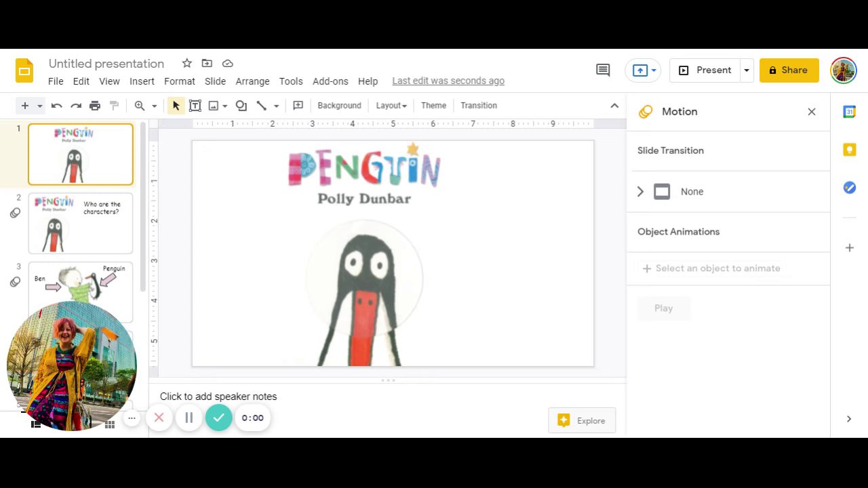Viewport: 868px width, 488px height.
Task: Open Google Tasks in the side panel
Action: pyautogui.click(x=849, y=188)
